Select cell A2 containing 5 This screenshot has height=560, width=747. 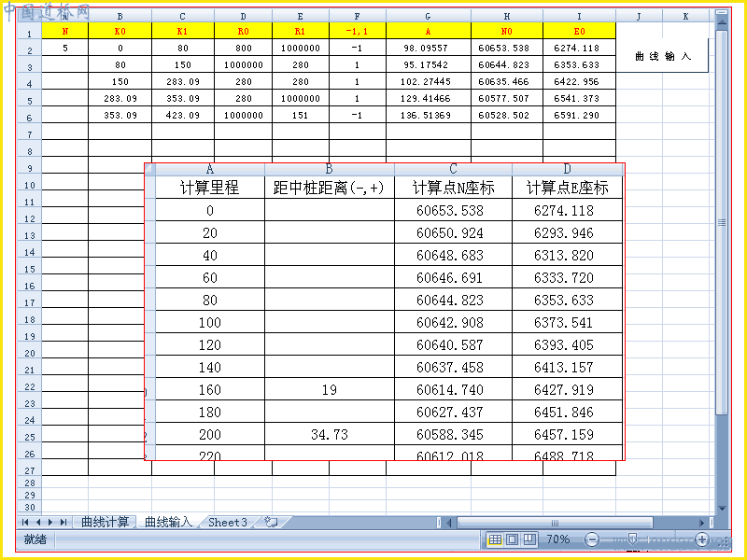pos(65,48)
